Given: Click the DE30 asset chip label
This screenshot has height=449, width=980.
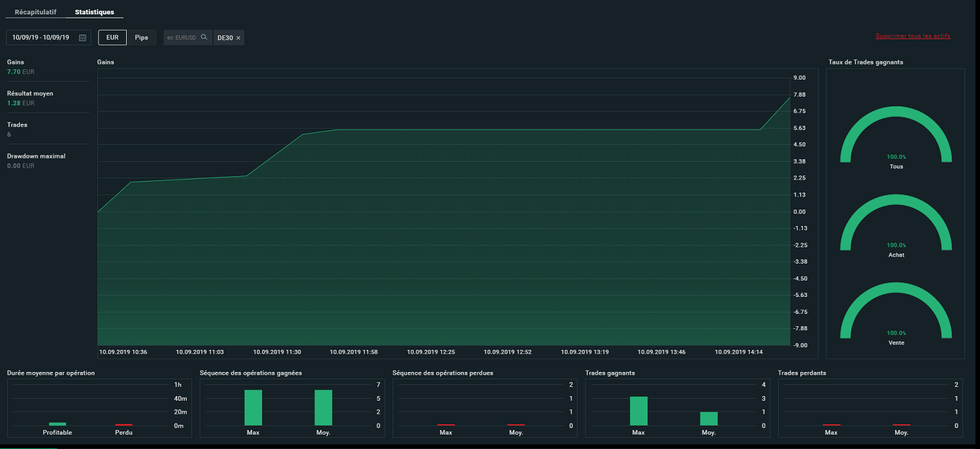Looking at the screenshot, I should (x=225, y=38).
